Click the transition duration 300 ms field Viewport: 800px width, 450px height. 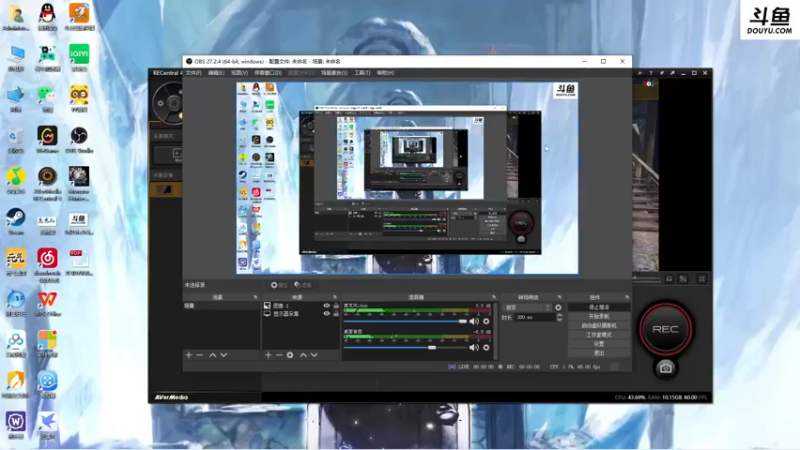click(x=534, y=317)
